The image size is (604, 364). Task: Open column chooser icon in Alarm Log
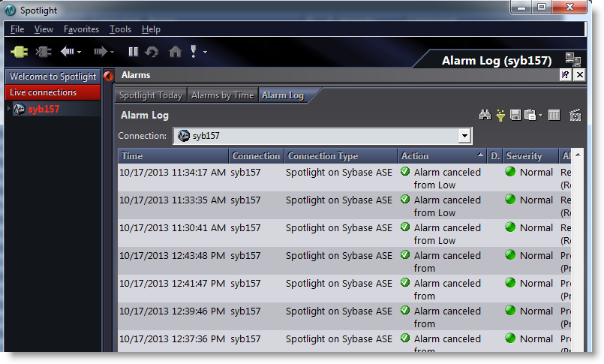click(554, 115)
